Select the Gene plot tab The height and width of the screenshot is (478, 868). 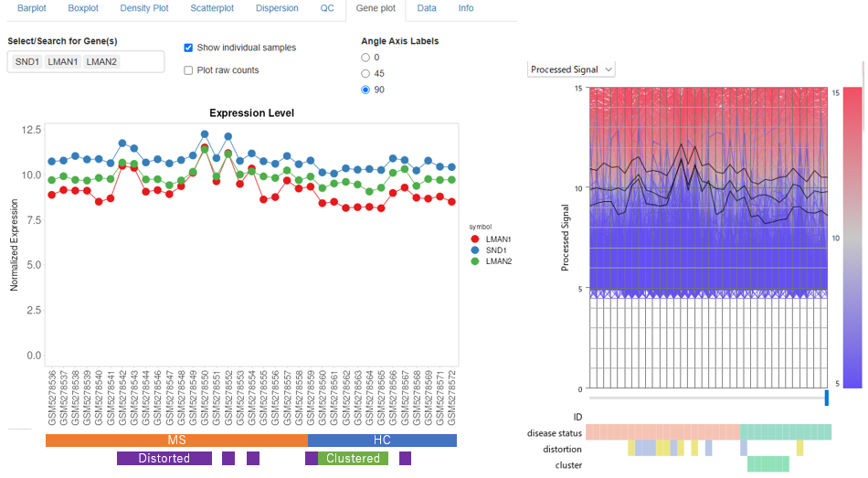(376, 8)
